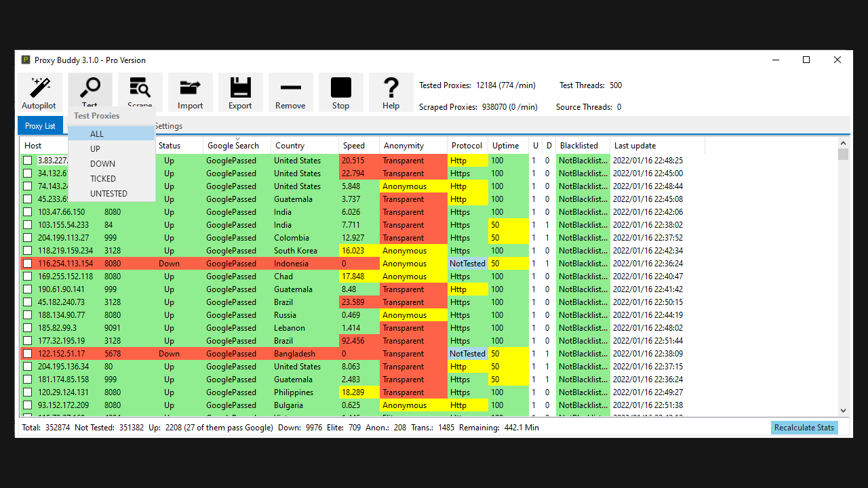This screenshot has width=868, height=488.
Task: Sort proxies by the Country column
Action: 290,145
